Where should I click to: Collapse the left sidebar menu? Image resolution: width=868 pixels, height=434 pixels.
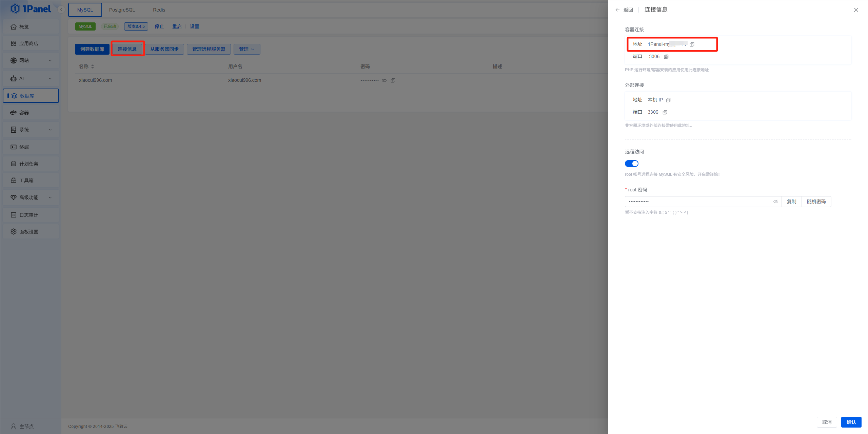[61, 10]
